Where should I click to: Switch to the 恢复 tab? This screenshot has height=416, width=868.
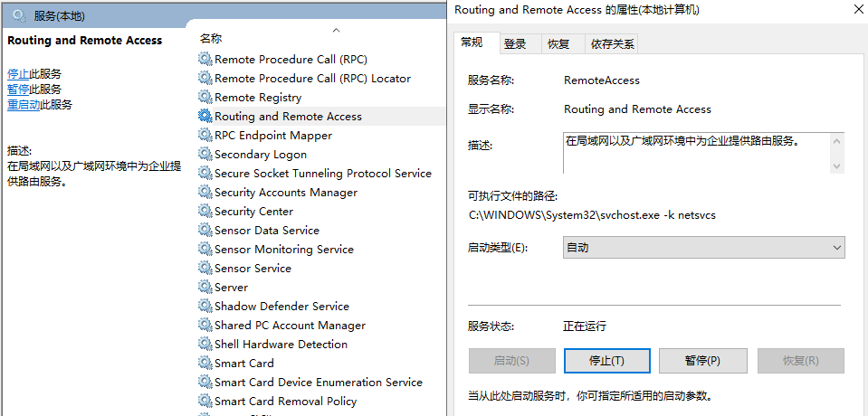pos(558,43)
